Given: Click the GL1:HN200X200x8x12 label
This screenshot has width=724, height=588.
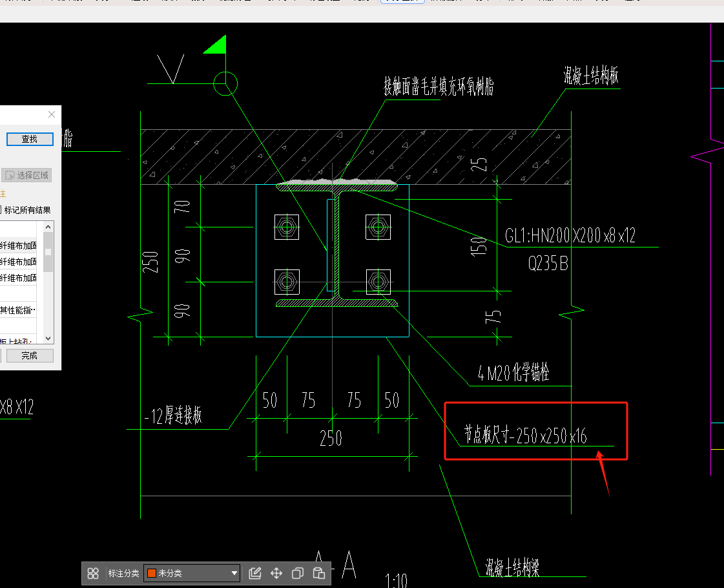Looking at the screenshot, I should [x=570, y=236].
